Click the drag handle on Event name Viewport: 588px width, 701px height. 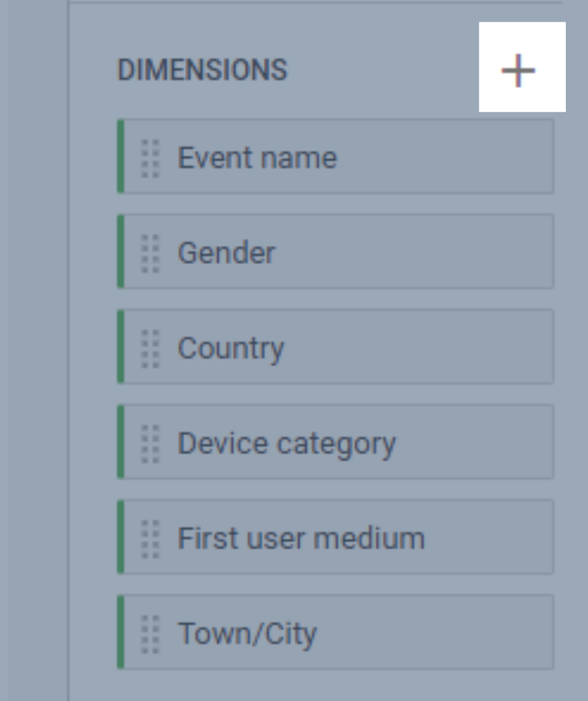[x=151, y=157]
